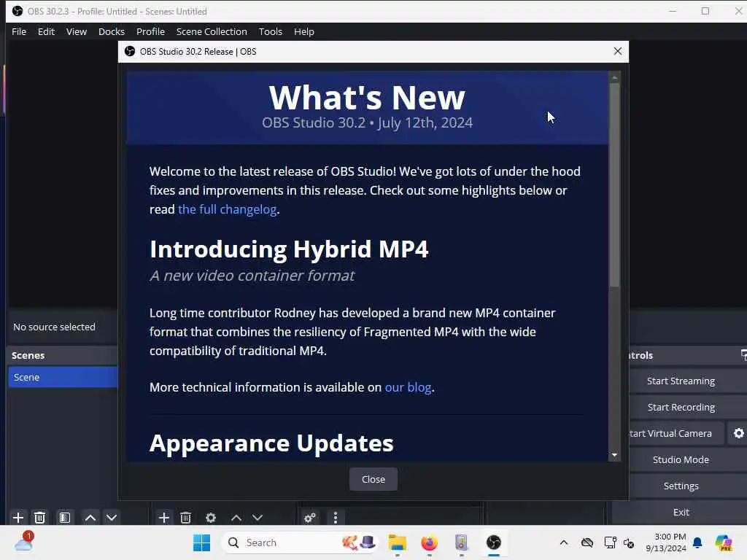Open Virtual Camera settings gear

point(738,433)
